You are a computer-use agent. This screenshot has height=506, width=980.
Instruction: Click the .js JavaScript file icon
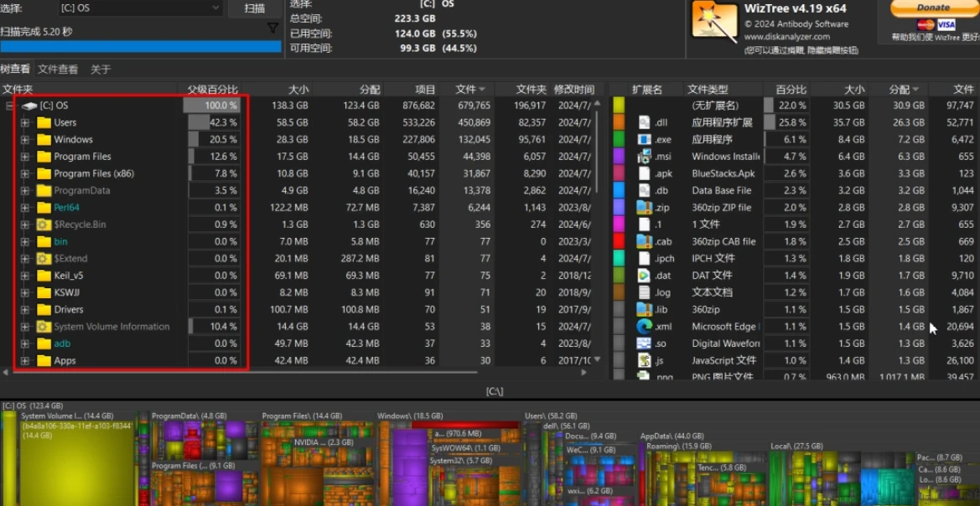click(644, 360)
